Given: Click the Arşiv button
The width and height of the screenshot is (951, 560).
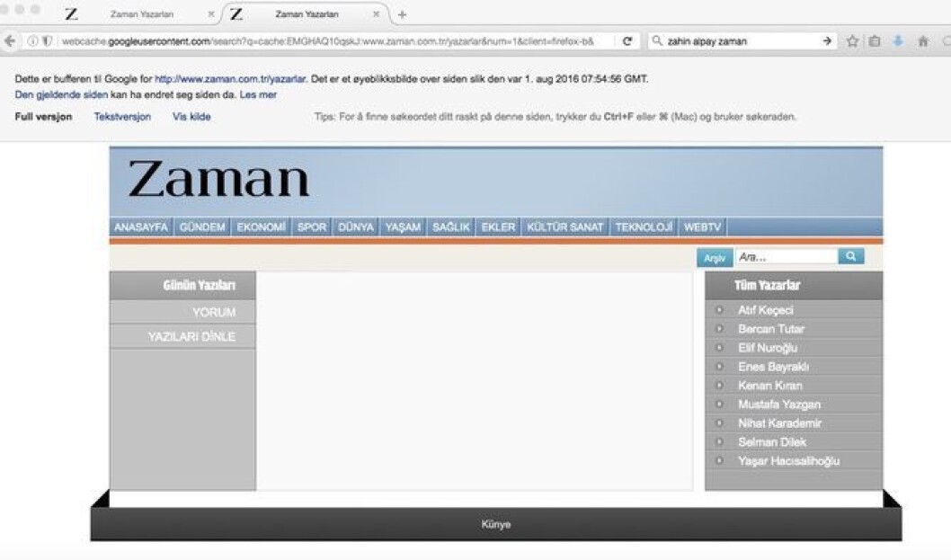Looking at the screenshot, I should pos(715,258).
